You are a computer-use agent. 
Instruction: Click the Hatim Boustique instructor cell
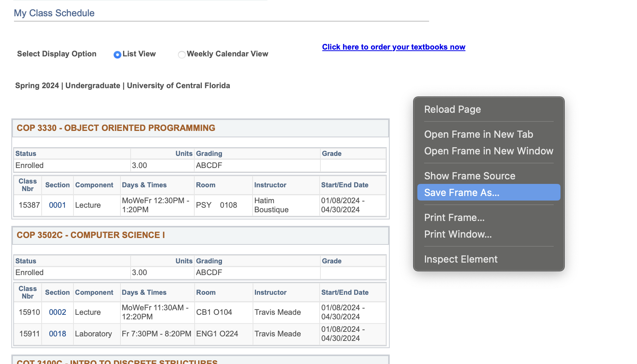(271, 205)
